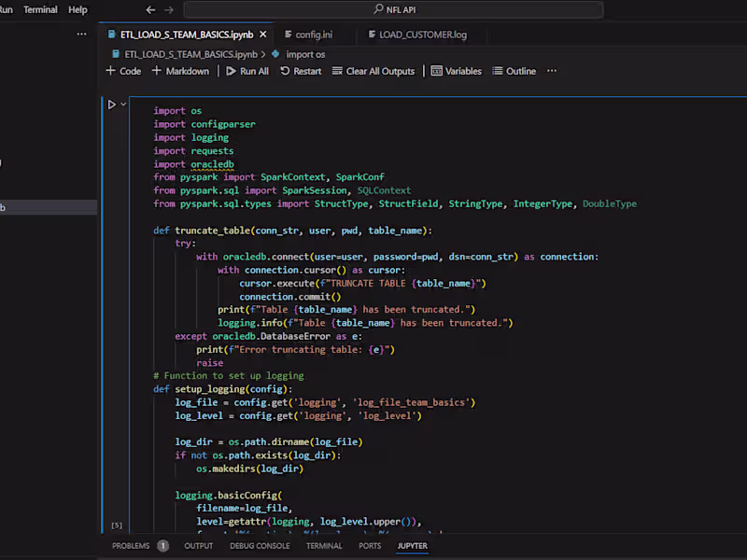747x560 pixels.
Task: Clear All Outputs of the notebook
Action: (x=373, y=71)
